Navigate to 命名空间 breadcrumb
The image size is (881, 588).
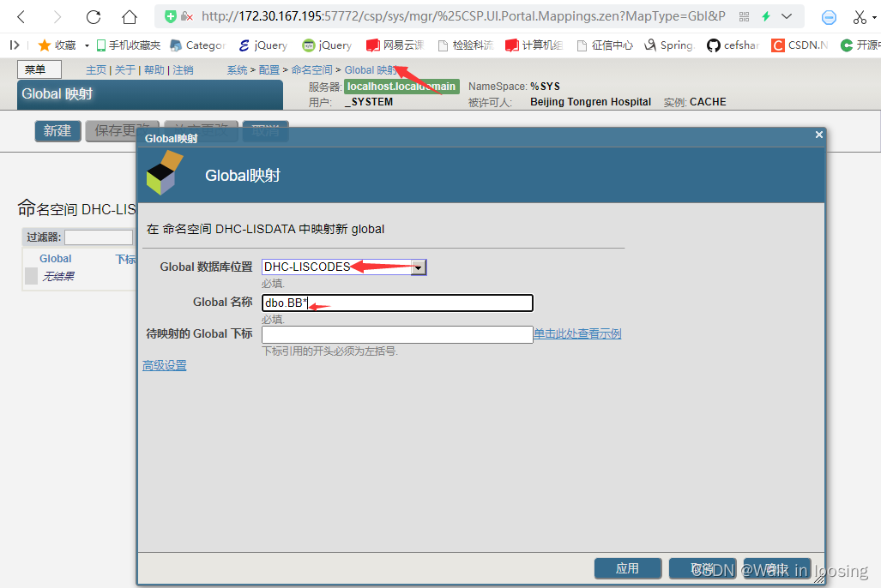pyautogui.click(x=312, y=70)
